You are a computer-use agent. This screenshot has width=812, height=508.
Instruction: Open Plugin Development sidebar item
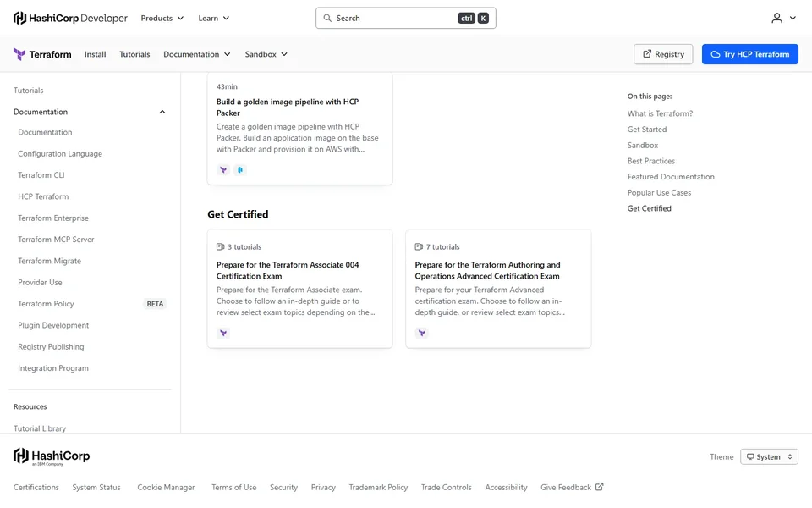(53, 325)
